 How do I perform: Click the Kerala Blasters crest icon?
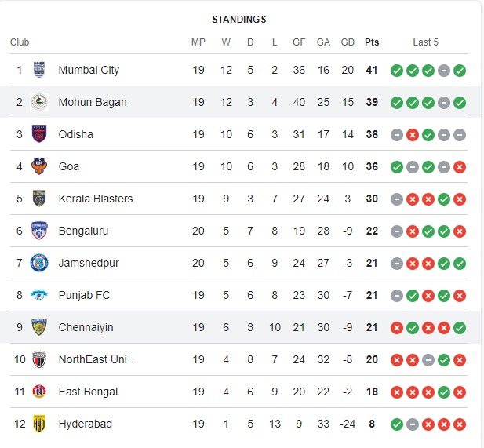38,199
